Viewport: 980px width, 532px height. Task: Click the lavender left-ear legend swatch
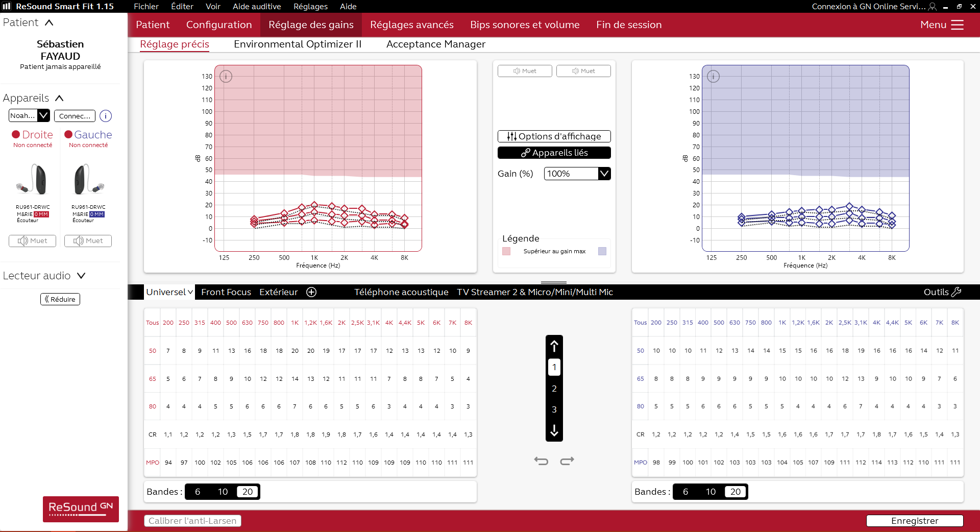(602, 251)
